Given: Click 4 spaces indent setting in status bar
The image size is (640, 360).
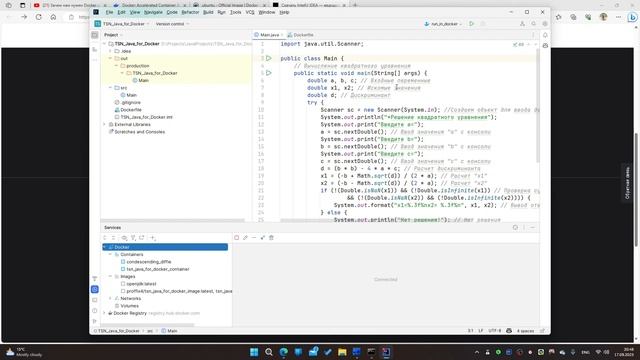Looking at the screenshot, I should click(x=525, y=331).
